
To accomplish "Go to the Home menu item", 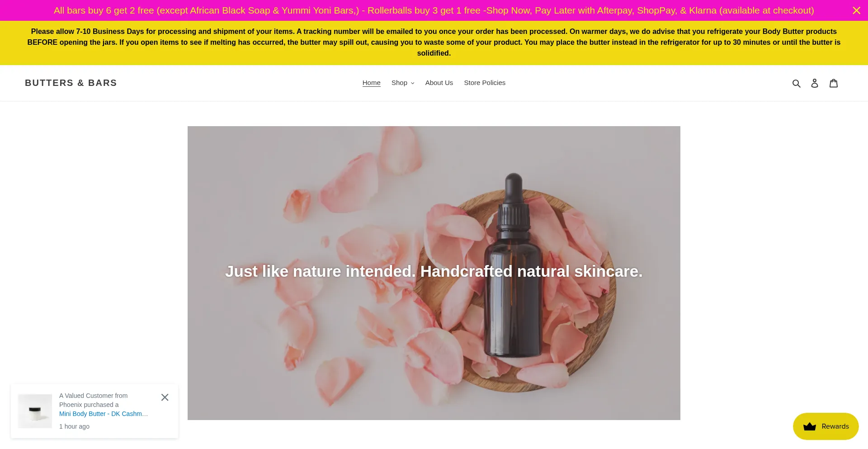I will pyautogui.click(x=371, y=83).
